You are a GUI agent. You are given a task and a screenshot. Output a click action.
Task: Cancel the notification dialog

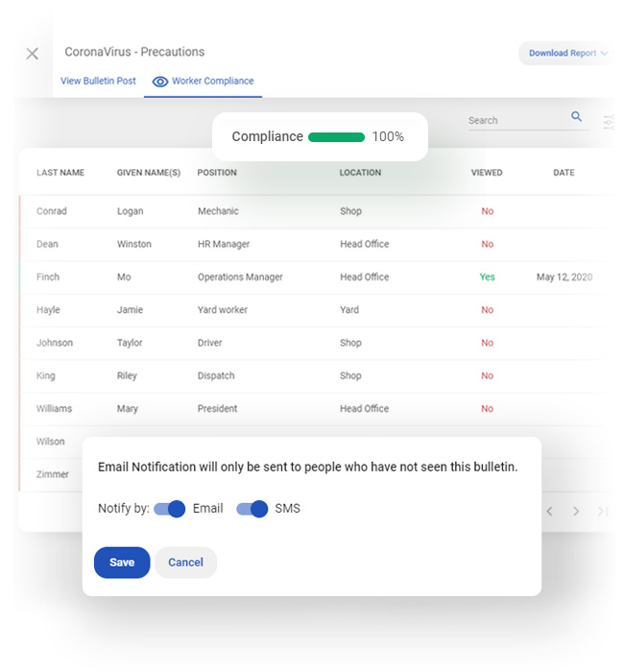pyautogui.click(x=185, y=563)
